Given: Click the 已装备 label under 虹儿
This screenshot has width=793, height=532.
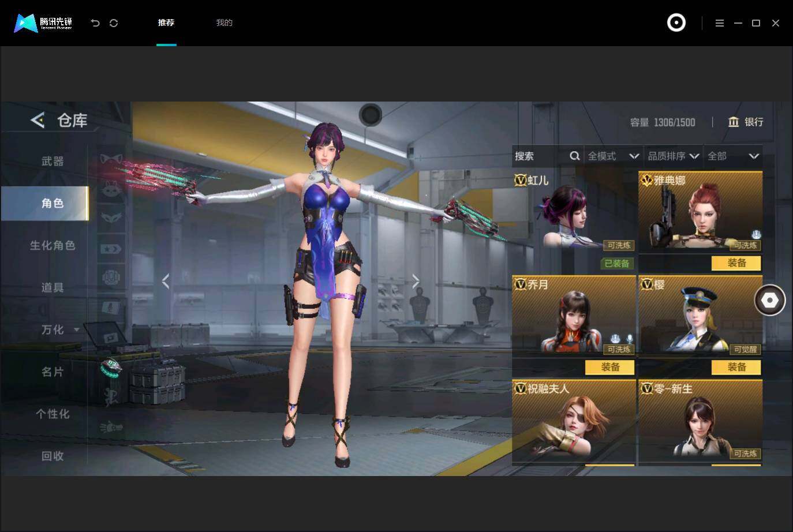Looking at the screenshot, I should click(617, 264).
